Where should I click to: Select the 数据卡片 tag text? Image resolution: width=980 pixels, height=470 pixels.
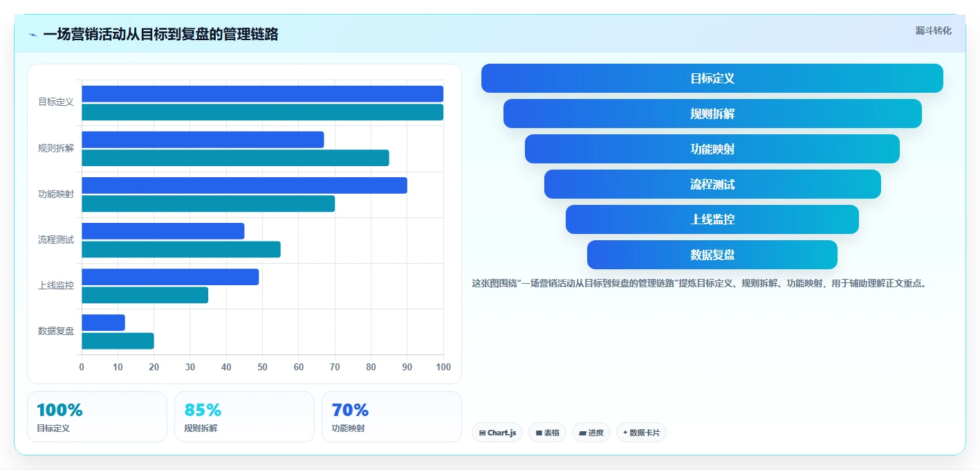pyautogui.click(x=645, y=433)
